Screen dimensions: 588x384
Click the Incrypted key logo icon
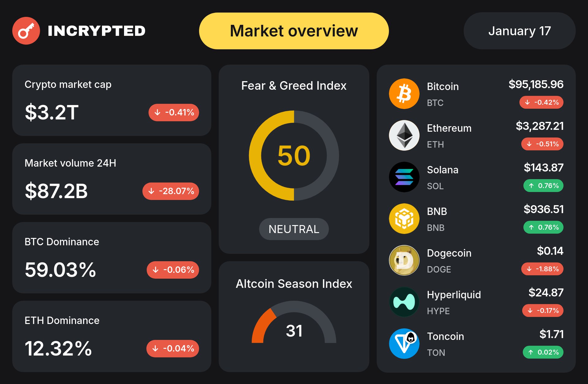(x=26, y=31)
